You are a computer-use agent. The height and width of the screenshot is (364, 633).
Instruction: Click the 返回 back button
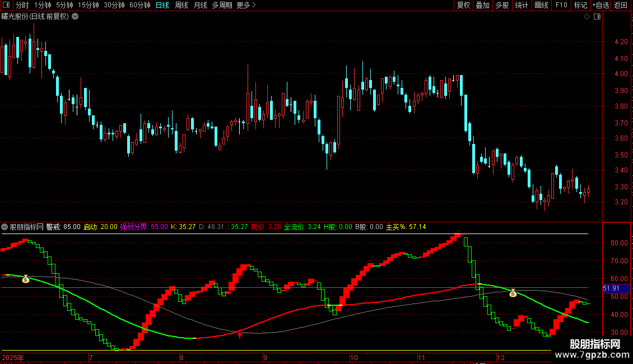point(621,5)
